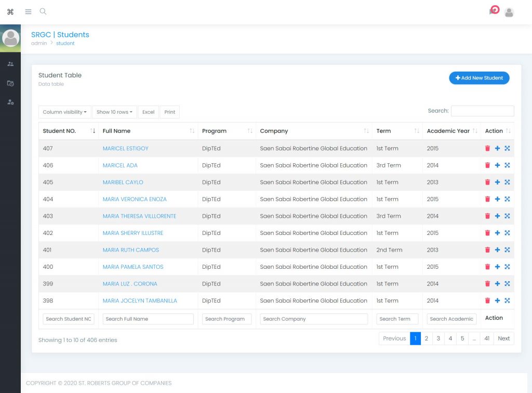Open Column visibility dropdown

pyautogui.click(x=64, y=112)
